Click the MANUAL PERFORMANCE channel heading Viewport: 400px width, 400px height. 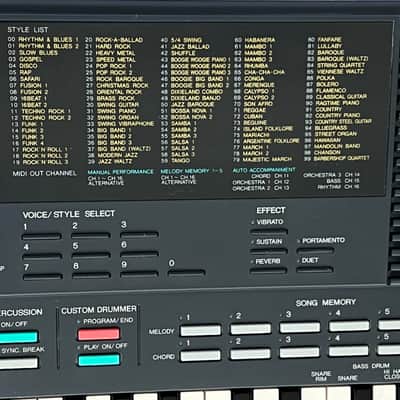tap(121, 172)
